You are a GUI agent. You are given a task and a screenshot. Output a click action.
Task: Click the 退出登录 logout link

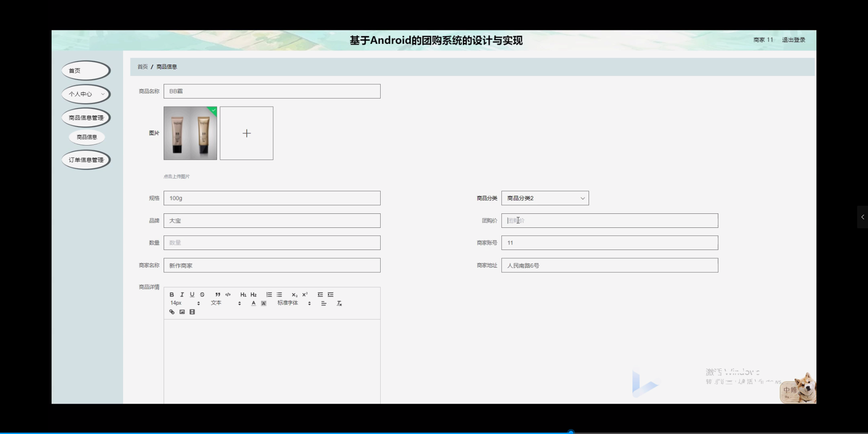793,39
